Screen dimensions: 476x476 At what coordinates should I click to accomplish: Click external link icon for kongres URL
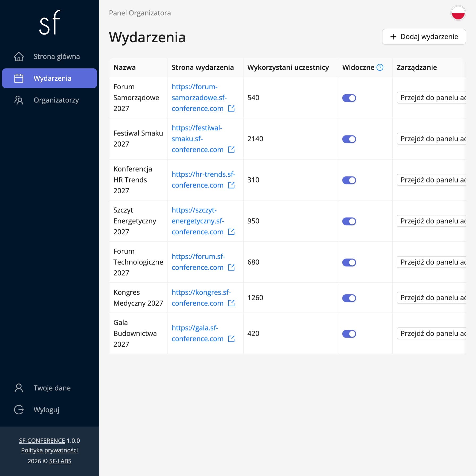click(x=231, y=303)
